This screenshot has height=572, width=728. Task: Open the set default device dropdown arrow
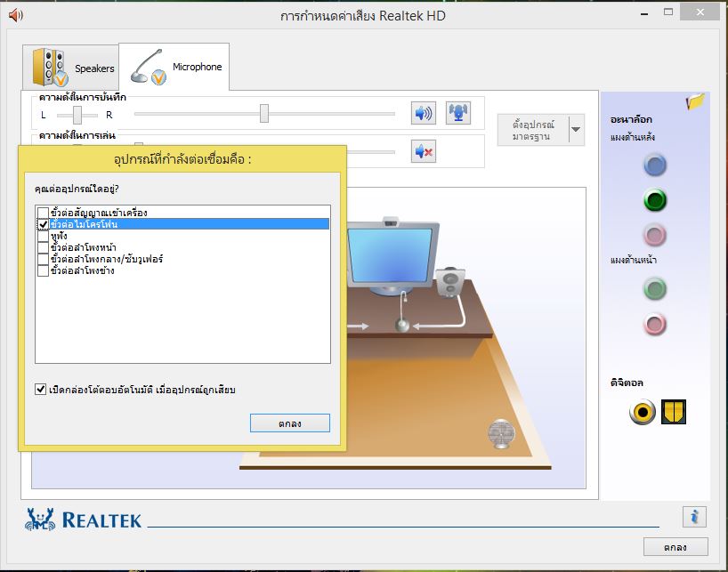pyautogui.click(x=576, y=130)
